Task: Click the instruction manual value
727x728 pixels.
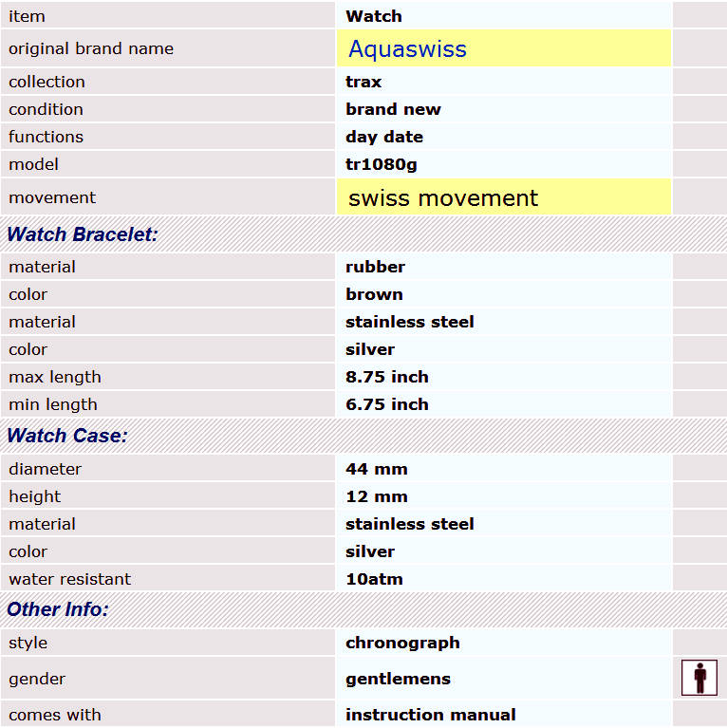Action: pos(430,715)
